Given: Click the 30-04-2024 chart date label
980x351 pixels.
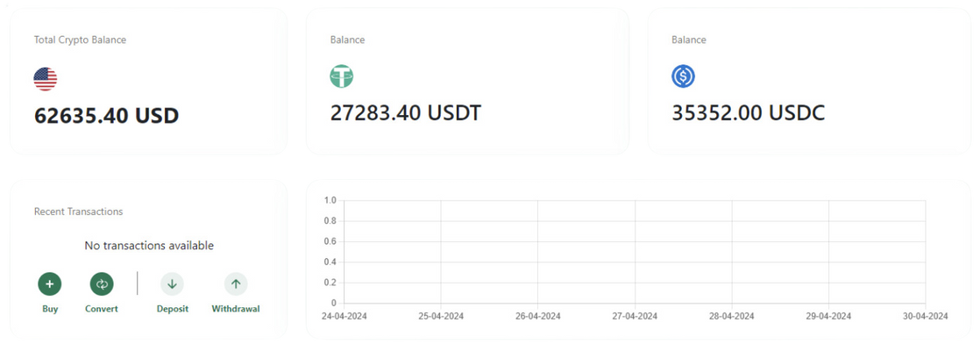Looking at the screenshot, I should [x=926, y=316].
